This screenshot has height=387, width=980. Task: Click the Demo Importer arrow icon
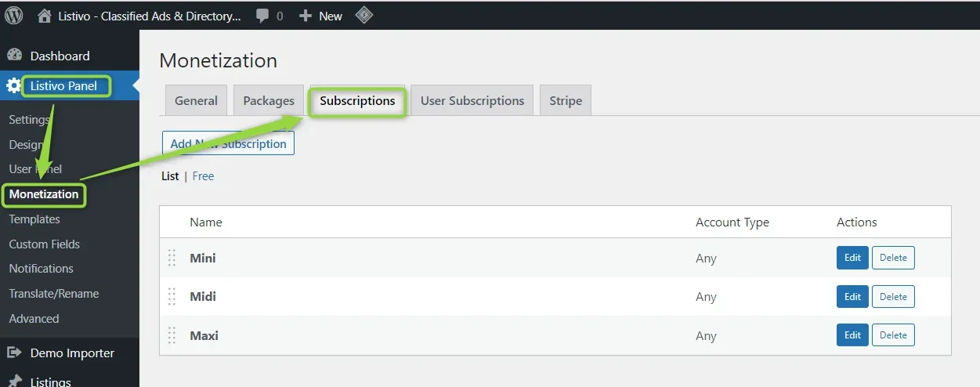(x=14, y=353)
